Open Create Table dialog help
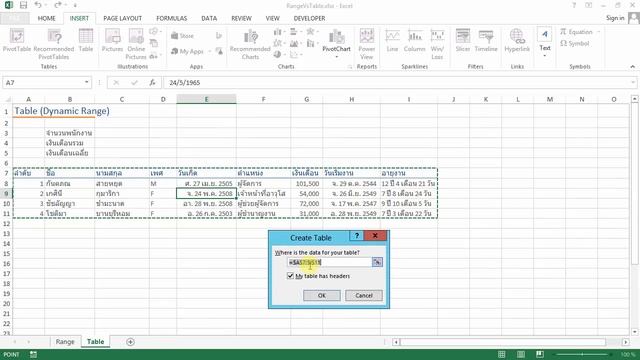640x360 pixels. (356, 236)
